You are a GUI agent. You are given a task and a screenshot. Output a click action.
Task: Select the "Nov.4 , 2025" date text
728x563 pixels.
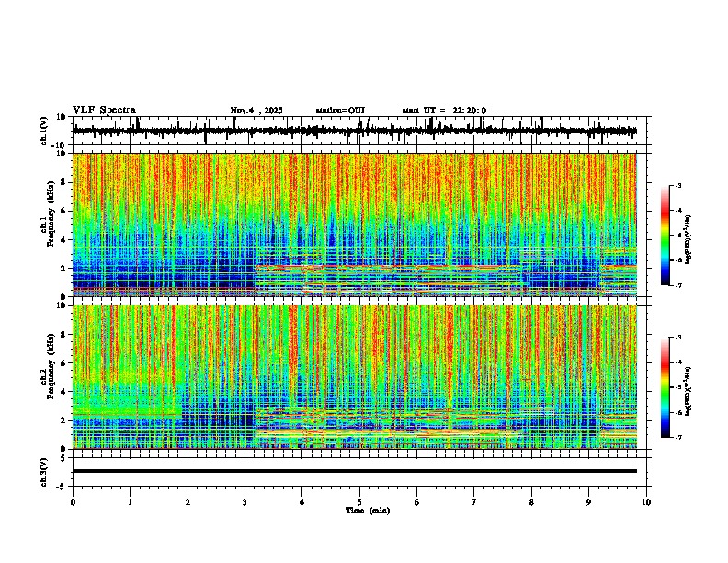point(256,110)
